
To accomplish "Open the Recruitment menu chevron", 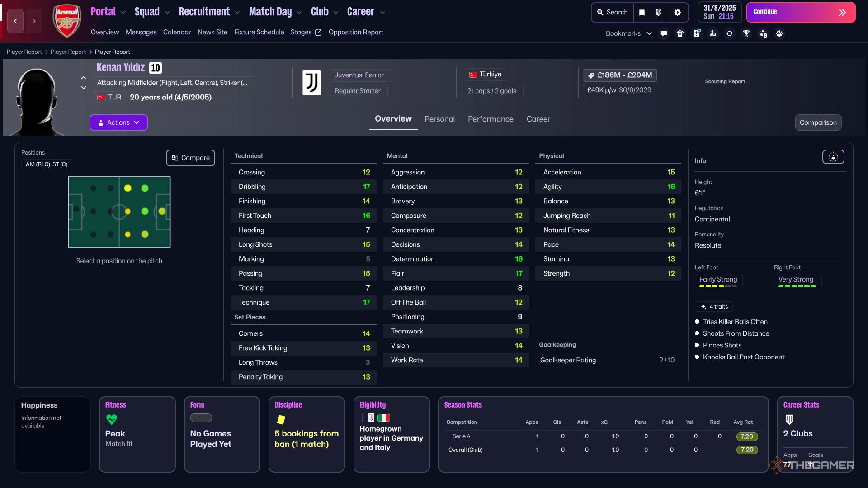I will [237, 13].
